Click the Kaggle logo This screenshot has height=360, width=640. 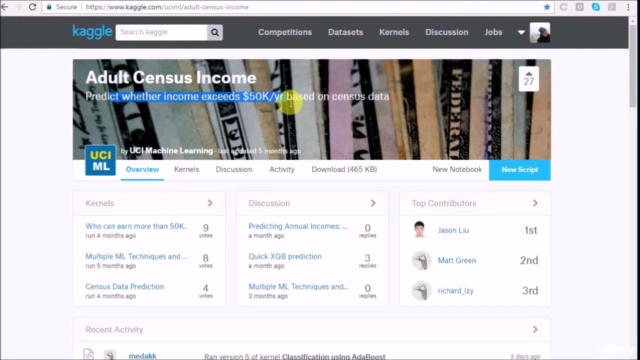pyautogui.click(x=92, y=32)
